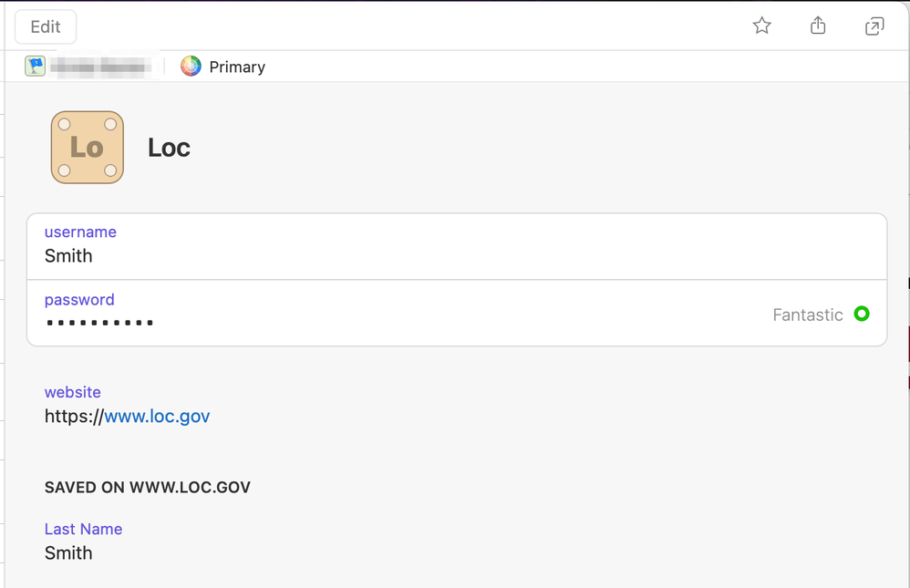Image resolution: width=910 pixels, height=588 pixels.
Task: Click the Last Name field label
Action: coord(83,529)
